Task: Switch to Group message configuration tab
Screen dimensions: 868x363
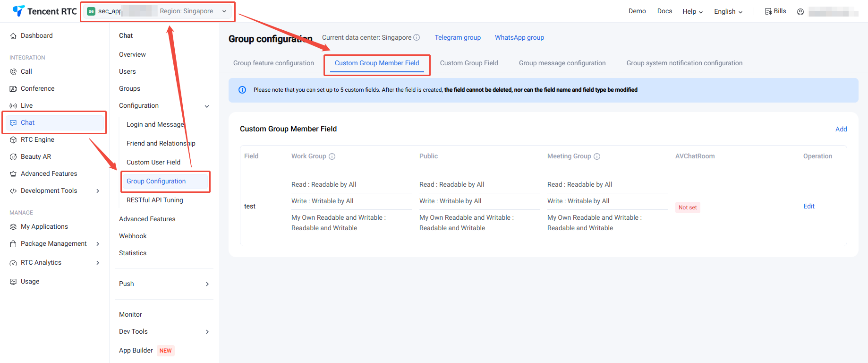Action: pyautogui.click(x=562, y=63)
